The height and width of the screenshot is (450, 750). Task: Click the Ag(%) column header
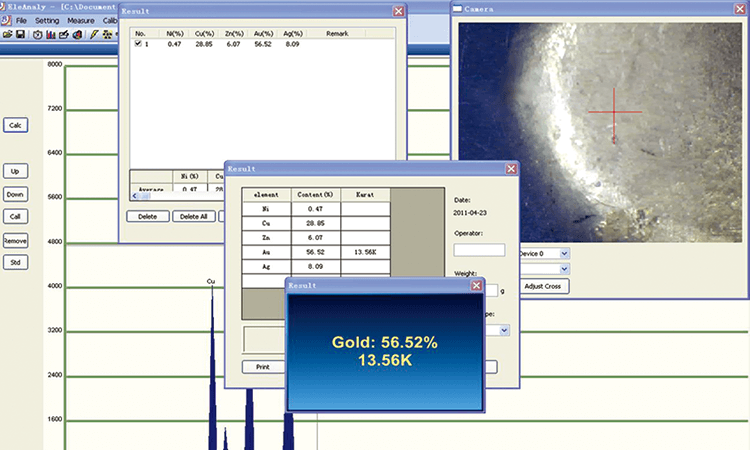pyautogui.click(x=293, y=33)
